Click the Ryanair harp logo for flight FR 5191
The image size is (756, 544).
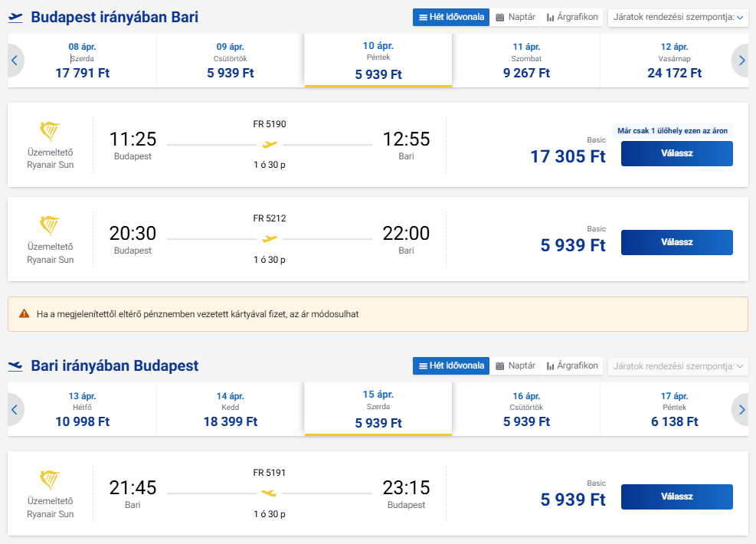pos(50,480)
